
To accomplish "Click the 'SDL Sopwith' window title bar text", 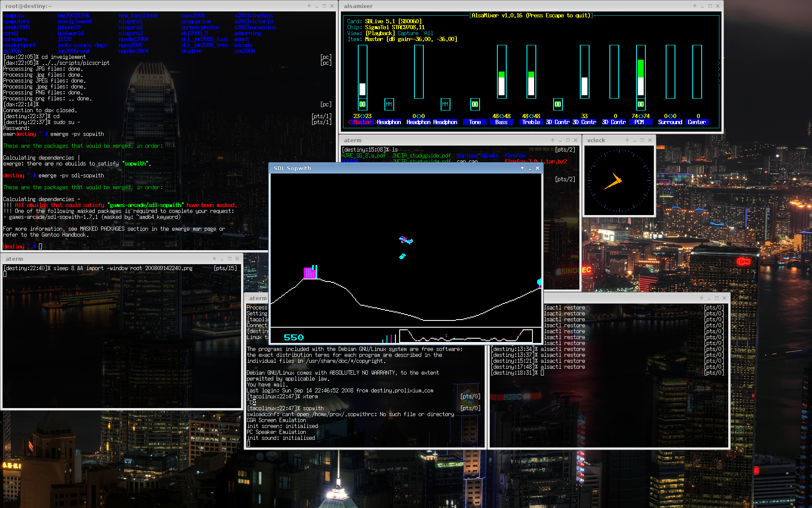I will (292, 168).
